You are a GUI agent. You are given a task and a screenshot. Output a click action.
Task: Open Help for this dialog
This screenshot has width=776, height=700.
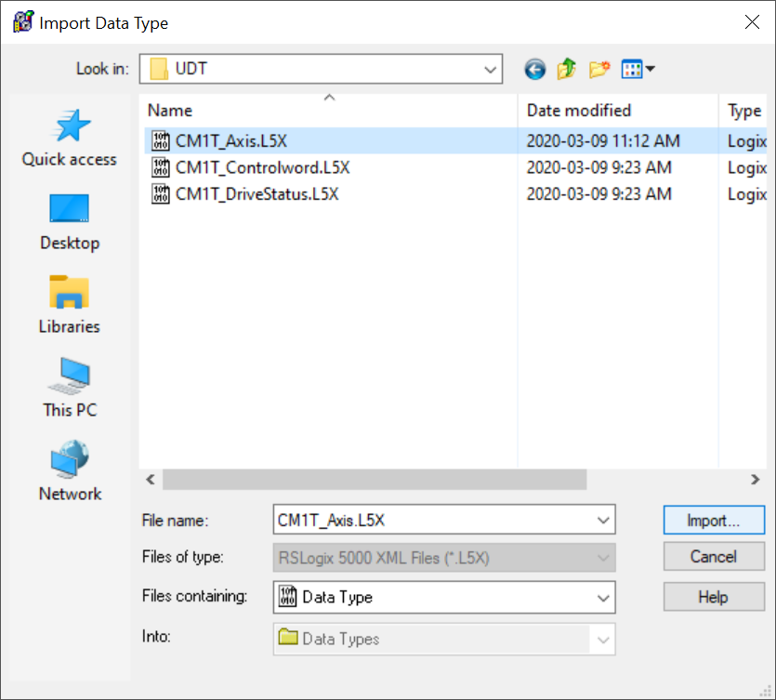[713, 597]
